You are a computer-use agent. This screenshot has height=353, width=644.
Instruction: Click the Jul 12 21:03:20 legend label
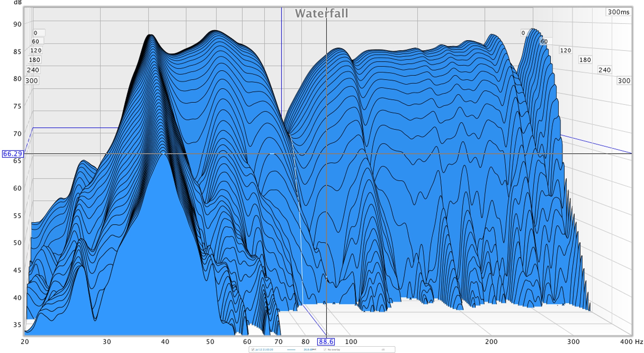click(264, 350)
